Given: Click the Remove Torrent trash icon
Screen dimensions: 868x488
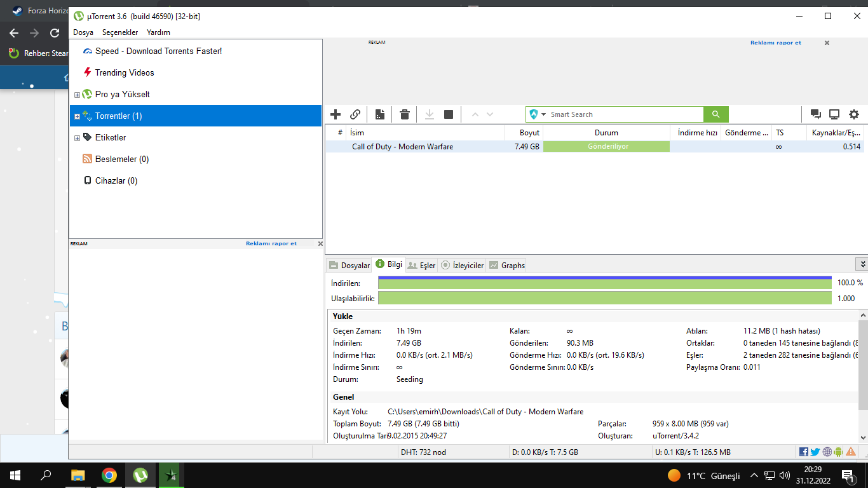Looking at the screenshot, I should pos(405,114).
